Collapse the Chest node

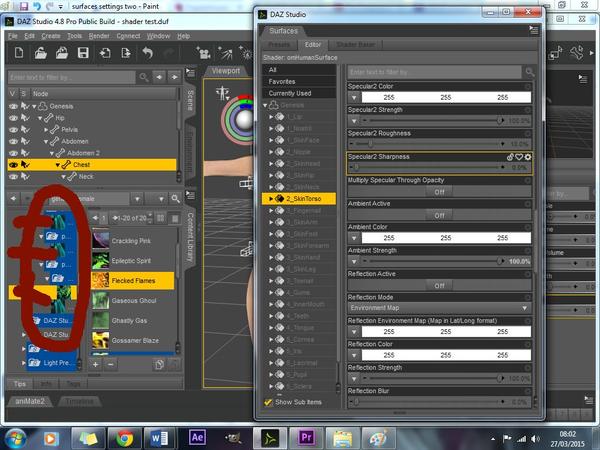58,165
